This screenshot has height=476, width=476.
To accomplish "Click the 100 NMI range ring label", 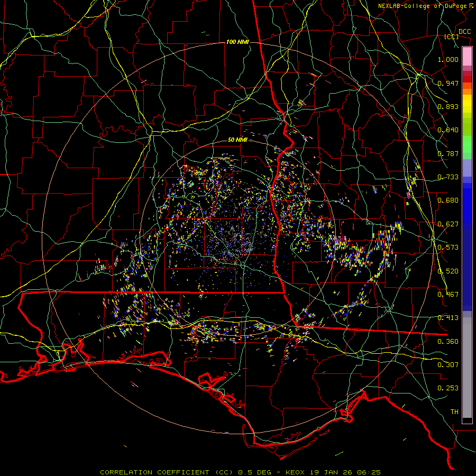I will (x=237, y=42).
